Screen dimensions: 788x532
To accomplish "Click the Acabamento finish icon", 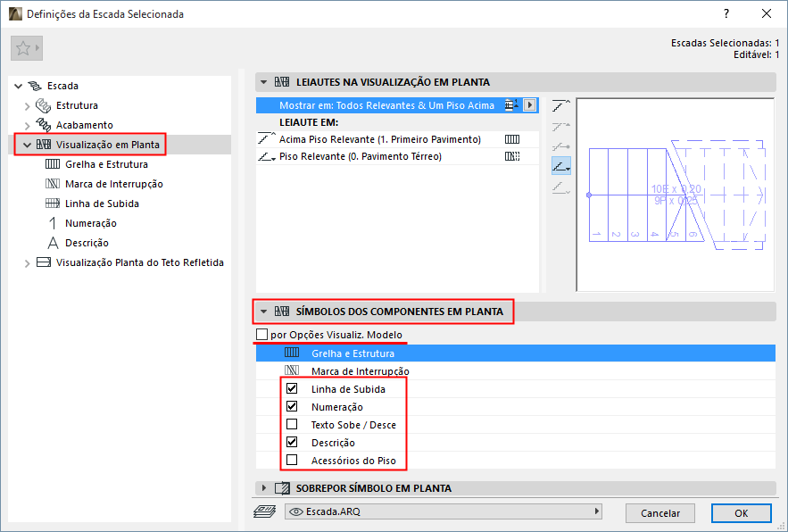I will [x=43, y=125].
